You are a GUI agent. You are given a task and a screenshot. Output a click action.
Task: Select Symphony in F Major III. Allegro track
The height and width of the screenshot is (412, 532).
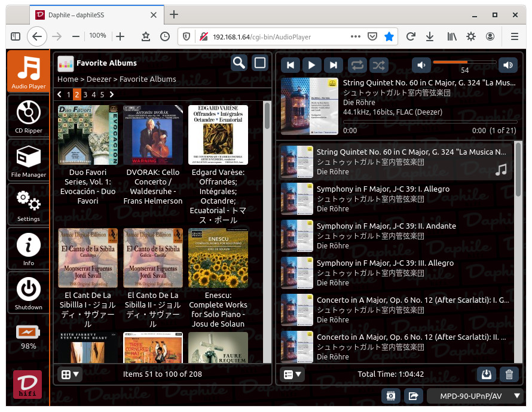coord(395,272)
